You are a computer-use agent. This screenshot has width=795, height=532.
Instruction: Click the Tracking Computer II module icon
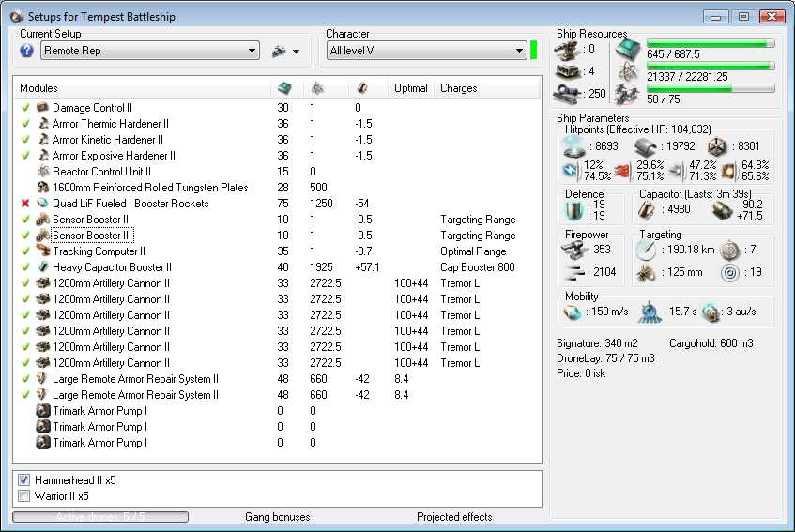pos(42,251)
